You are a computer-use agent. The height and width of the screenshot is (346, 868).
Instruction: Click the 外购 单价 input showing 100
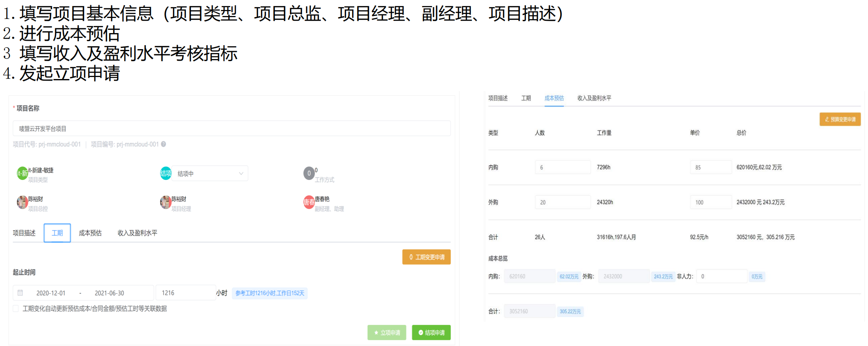coord(710,202)
